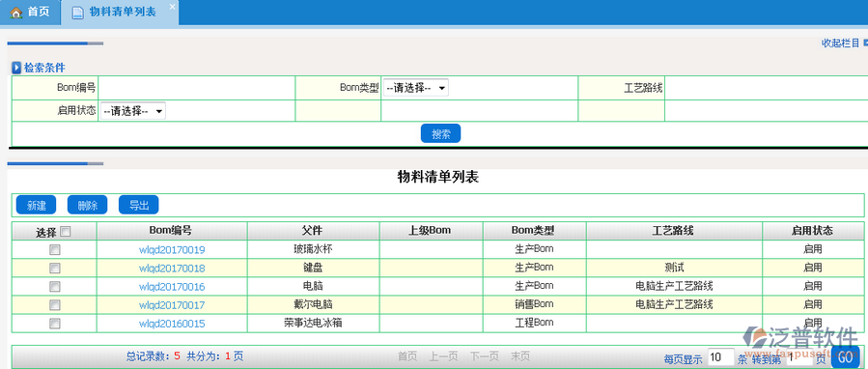Open the Bom类型 dropdown
Viewport: 868px width, 369px height.
pos(416,88)
